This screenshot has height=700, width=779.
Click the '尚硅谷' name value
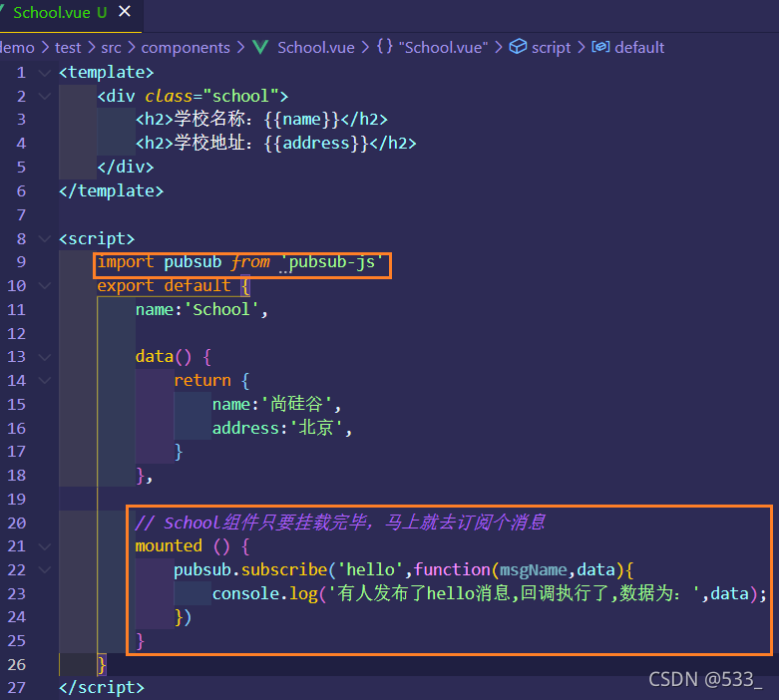pyautogui.click(x=296, y=404)
